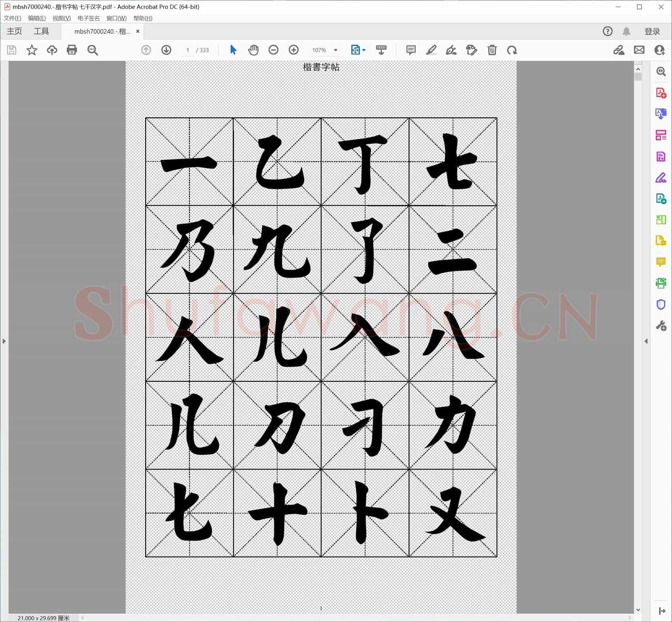Image resolution: width=672 pixels, height=622 pixels.
Task: Activate the Highlight text tool
Action: coord(431,50)
